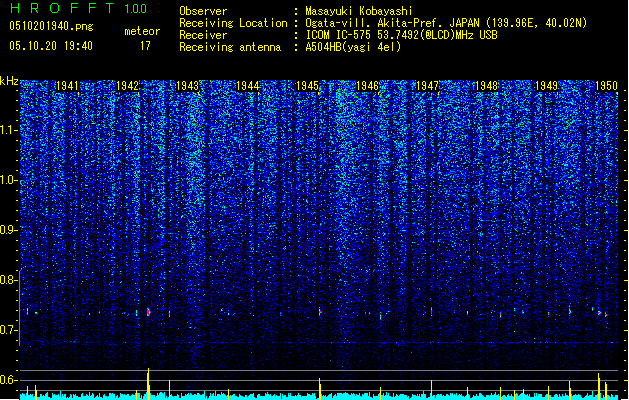This screenshot has width=629, height=400.
Task: Click the 1945 time marker
Action: (307, 86)
